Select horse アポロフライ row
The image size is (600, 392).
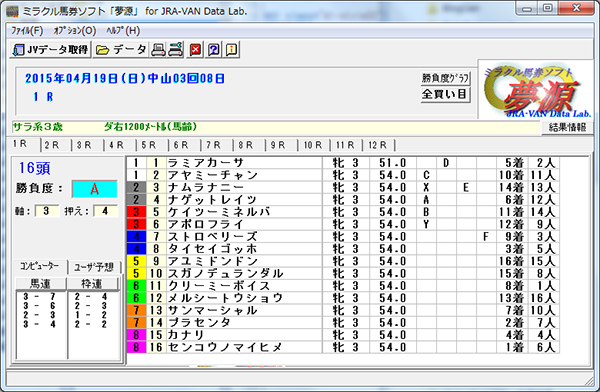pos(342,224)
